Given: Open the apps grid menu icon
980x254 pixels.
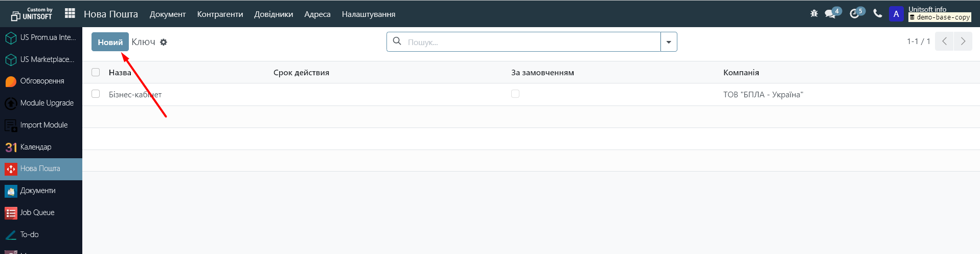Looking at the screenshot, I should coord(70,13).
